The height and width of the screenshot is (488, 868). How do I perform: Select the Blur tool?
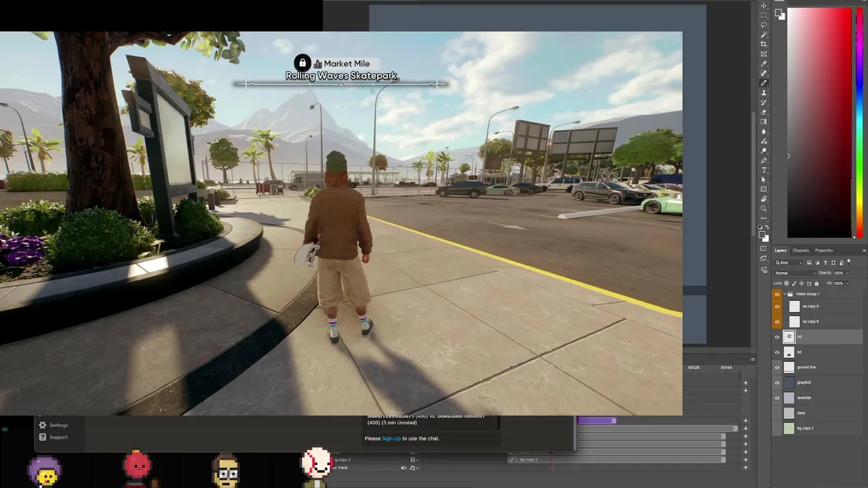pos(764,131)
